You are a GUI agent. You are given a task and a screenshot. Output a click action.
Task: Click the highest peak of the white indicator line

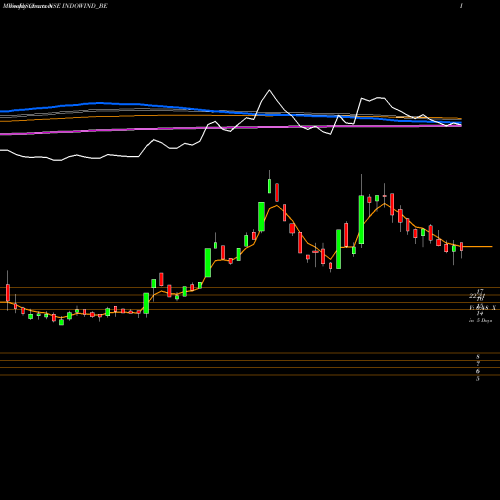pyautogui.click(x=269, y=90)
